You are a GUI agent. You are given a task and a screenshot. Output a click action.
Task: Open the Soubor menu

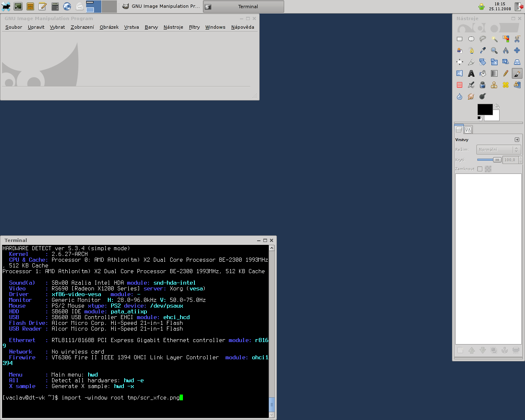click(x=14, y=27)
